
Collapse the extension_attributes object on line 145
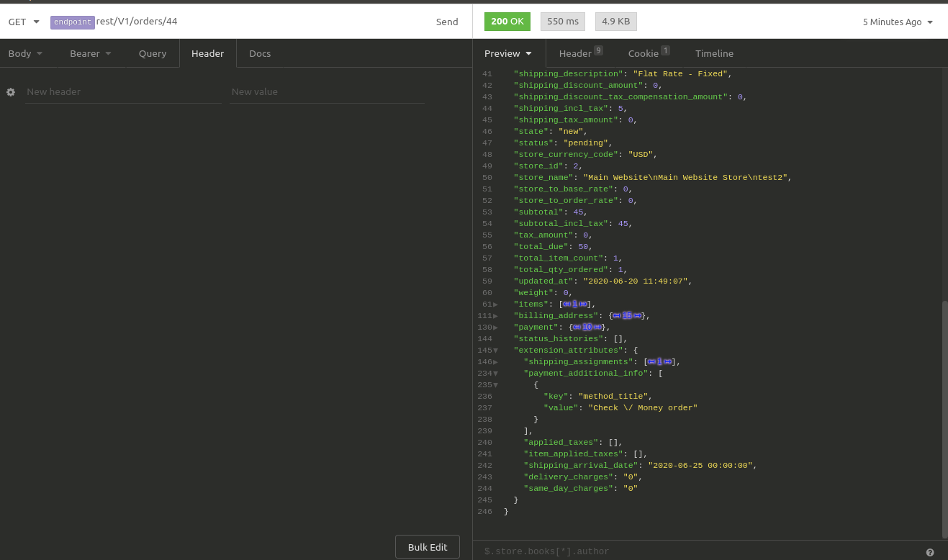[495, 351]
